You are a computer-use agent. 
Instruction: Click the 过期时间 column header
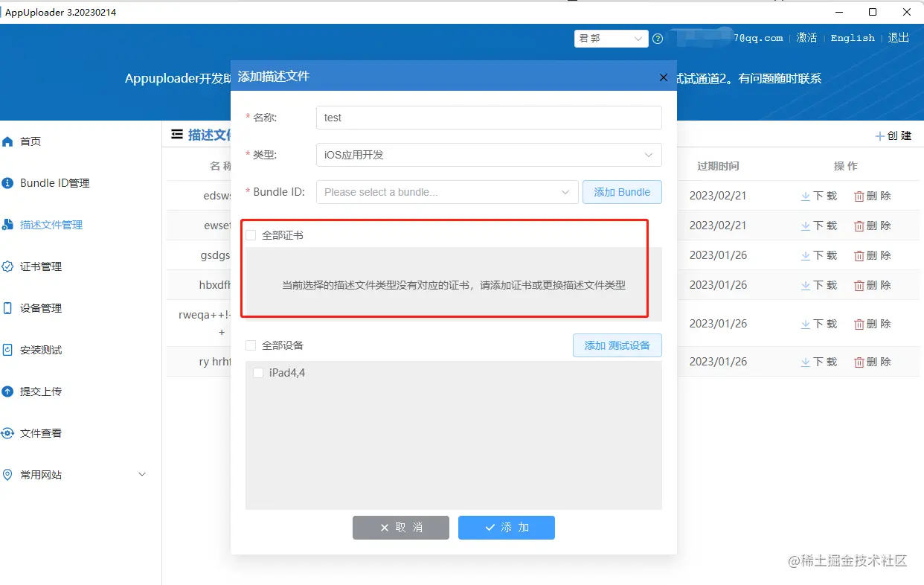click(x=718, y=166)
